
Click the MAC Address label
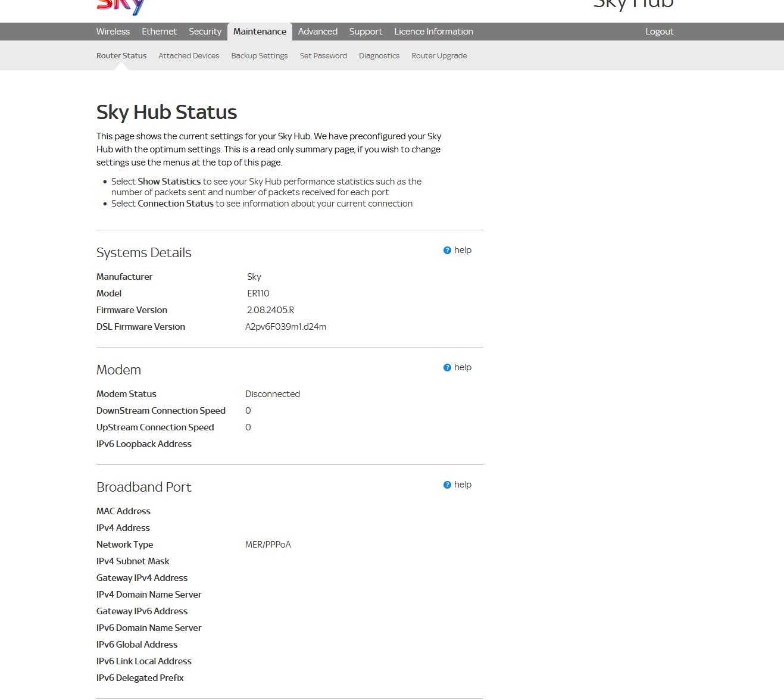tap(123, 511)
